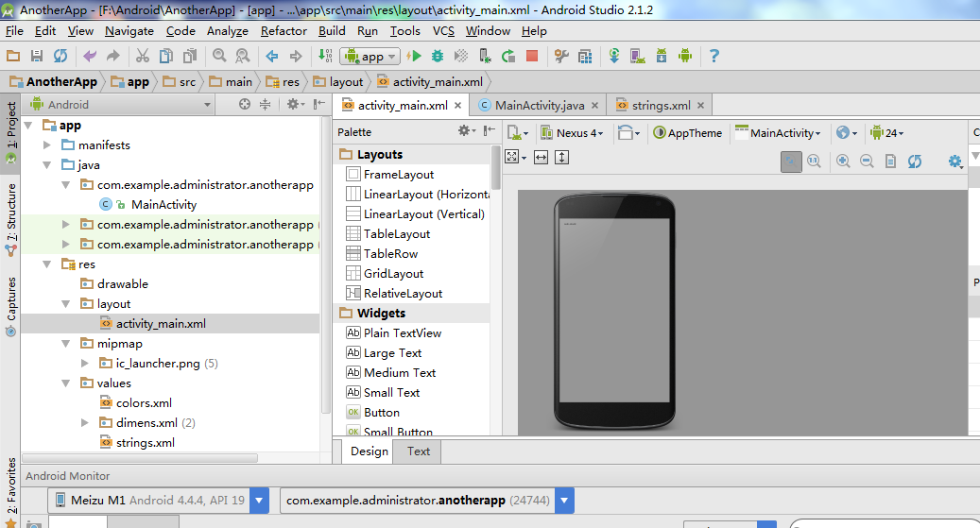Open the Nexus 4 device dropdown
The image size is (980, 528).
pos(573,133)
